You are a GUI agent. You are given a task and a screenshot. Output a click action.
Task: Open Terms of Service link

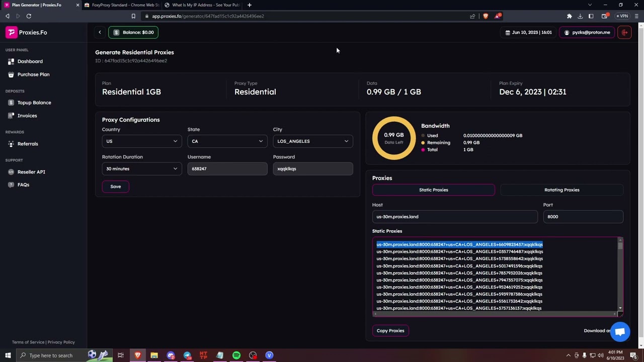28,342
